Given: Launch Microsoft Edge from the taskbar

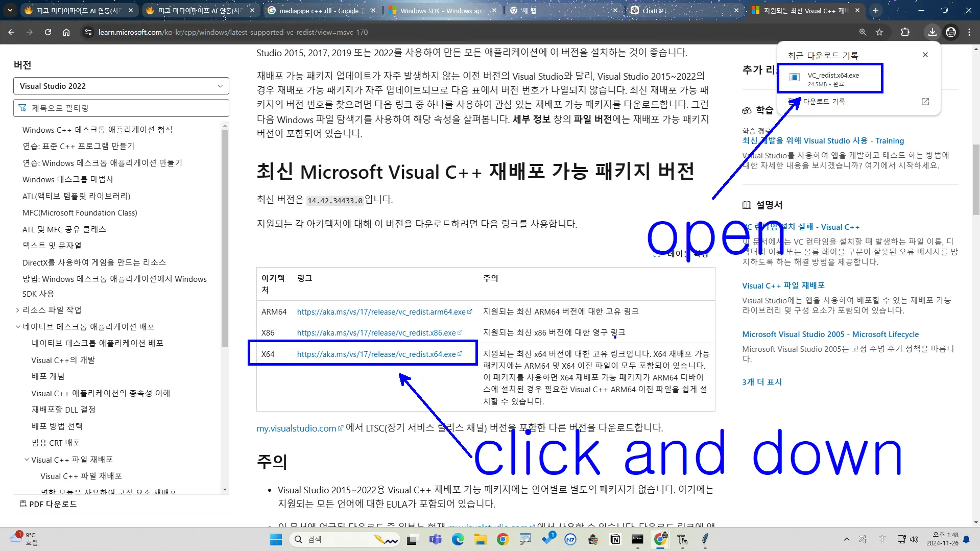Looking at the screenshot, I should pyautogui.click(x=458, y=539).
